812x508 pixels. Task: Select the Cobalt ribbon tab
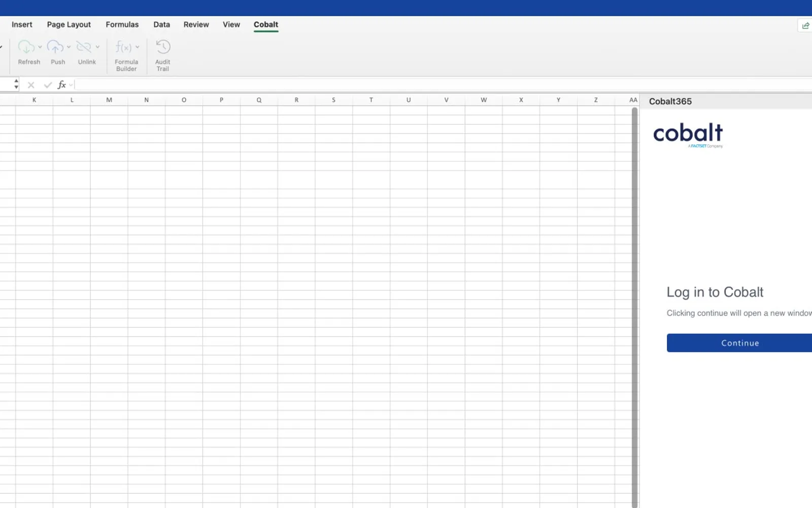(266, 24)
